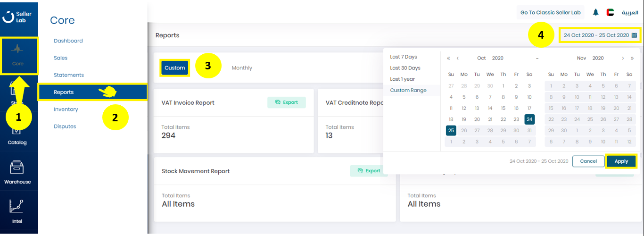Open the Core section in sidebar

19,56
